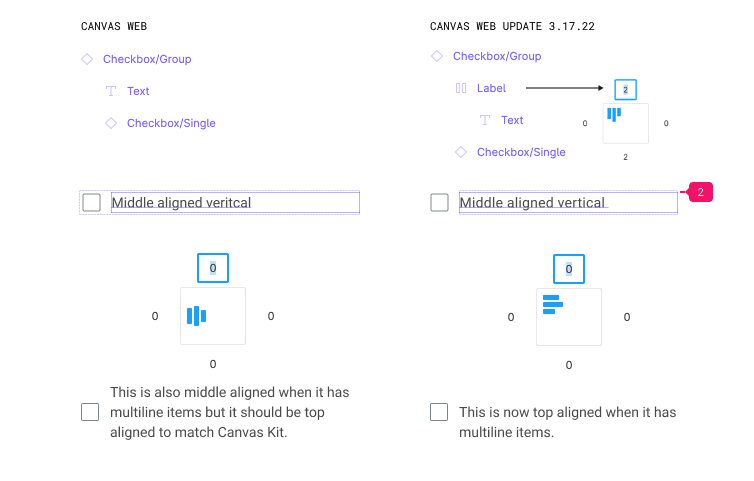Click the diamond icon beside Checkbox/Single in CANVAS WEB UPDATE
Image resolution: width=754 pixels, height=481 pixels.
tap(461, 152)
